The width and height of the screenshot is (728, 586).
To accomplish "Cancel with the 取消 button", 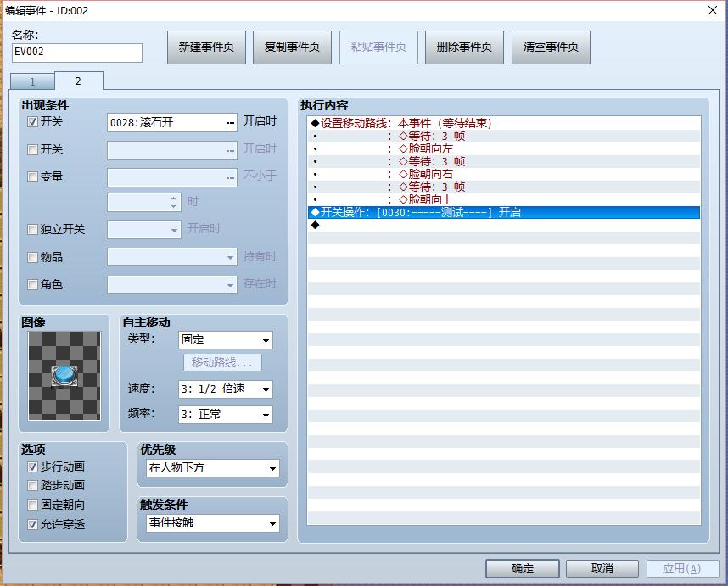I will click(602, 568).
